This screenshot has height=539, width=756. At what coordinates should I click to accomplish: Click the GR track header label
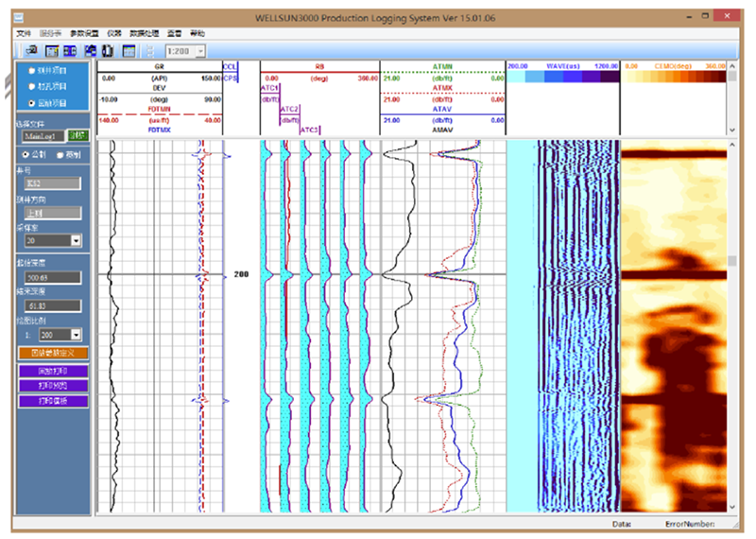pos(159,66)
